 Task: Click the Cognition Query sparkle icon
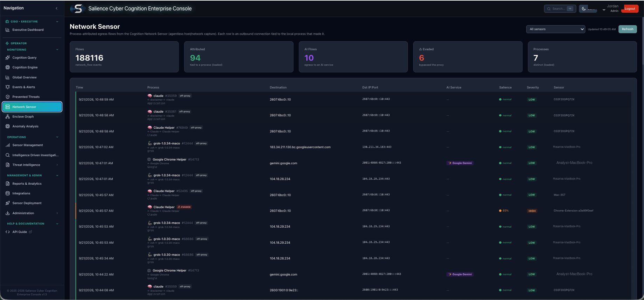pyautogui.click(x=7, y=58)
